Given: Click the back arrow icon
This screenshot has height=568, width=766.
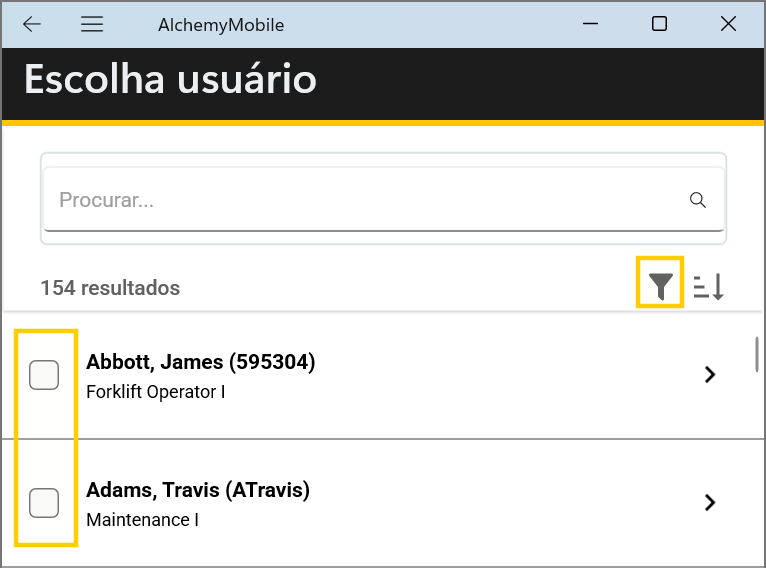Looking at the screenshot, I should click(x=32, y=25).
